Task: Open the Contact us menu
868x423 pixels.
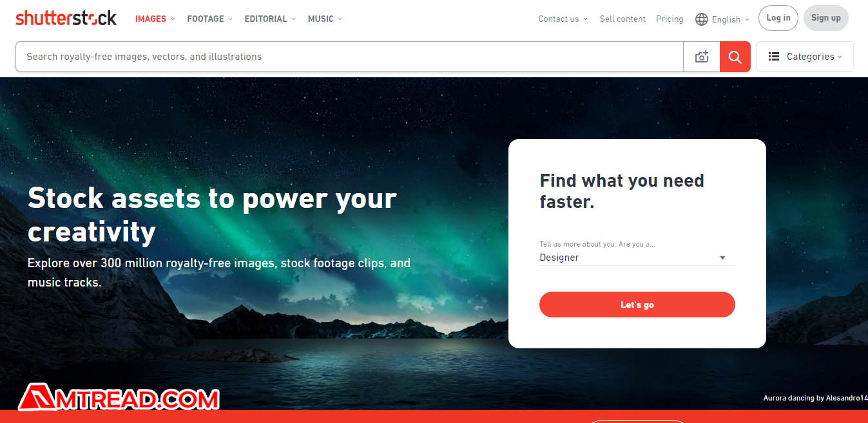Action: pyautogui.click(x=563, y=19)
